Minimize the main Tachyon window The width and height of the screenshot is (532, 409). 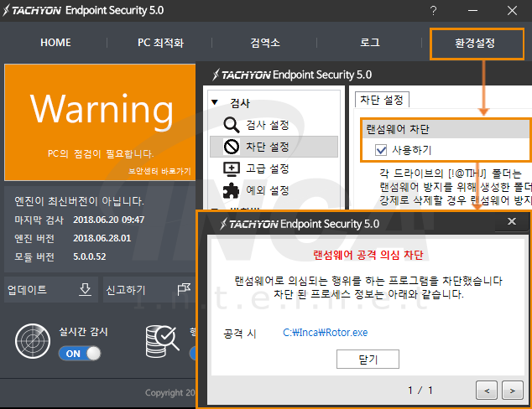click(472, 11)
